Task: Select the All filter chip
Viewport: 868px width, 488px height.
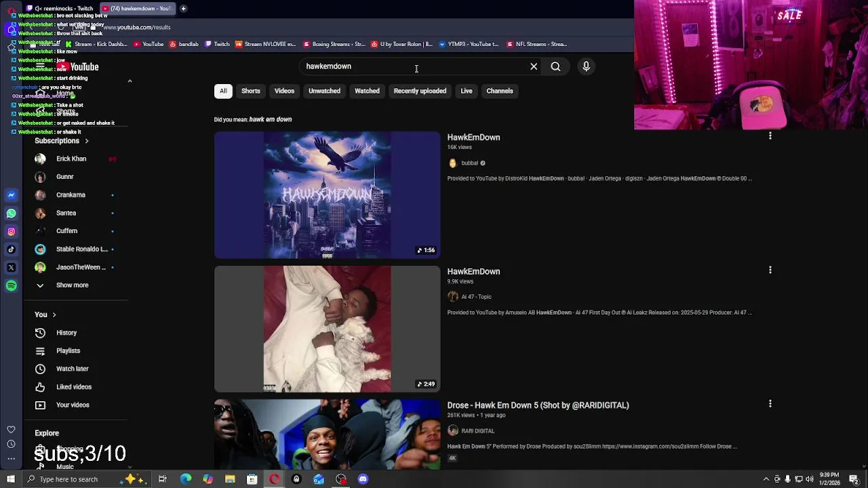Action: point(223,91)
